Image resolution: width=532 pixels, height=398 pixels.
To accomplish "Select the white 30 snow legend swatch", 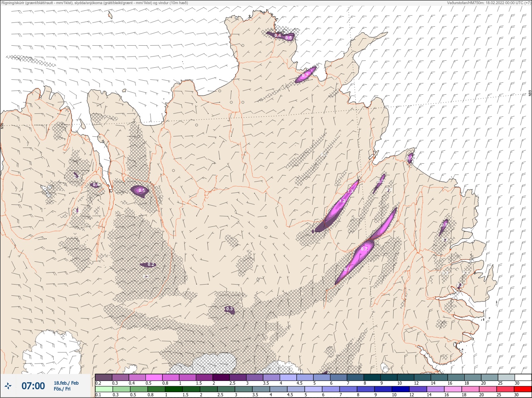I will tap(523, 377).
